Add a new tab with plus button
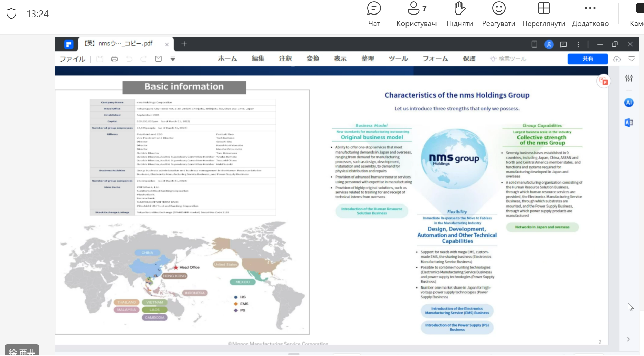Screen dimensions: 644x356 click(x=184, y=44)
